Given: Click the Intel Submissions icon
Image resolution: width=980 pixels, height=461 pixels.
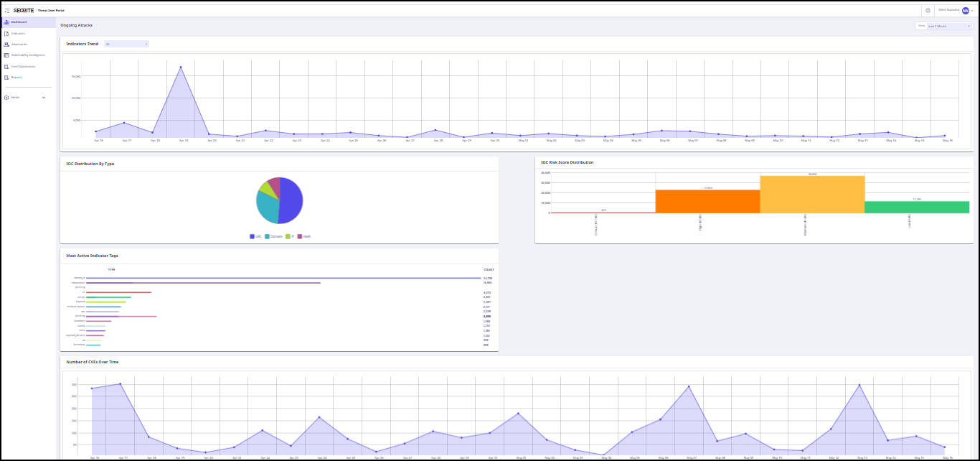Looking at the screenshot, I should 6,66.
